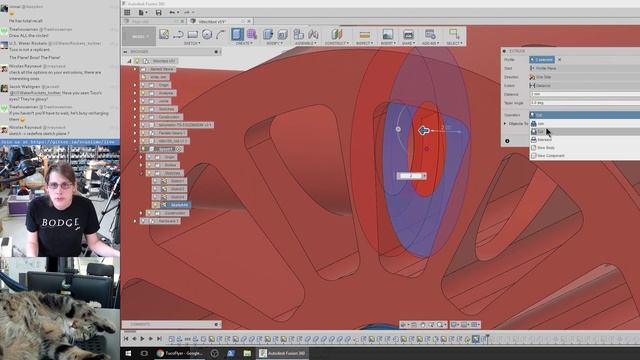
Task: Click the Make 3D print icon
Action: 408,34
